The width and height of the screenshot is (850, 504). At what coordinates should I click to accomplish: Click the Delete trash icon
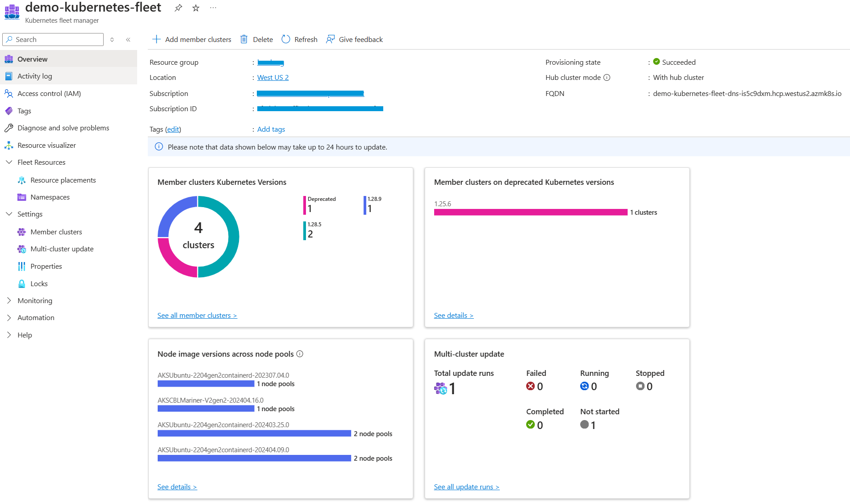(244, 39)
